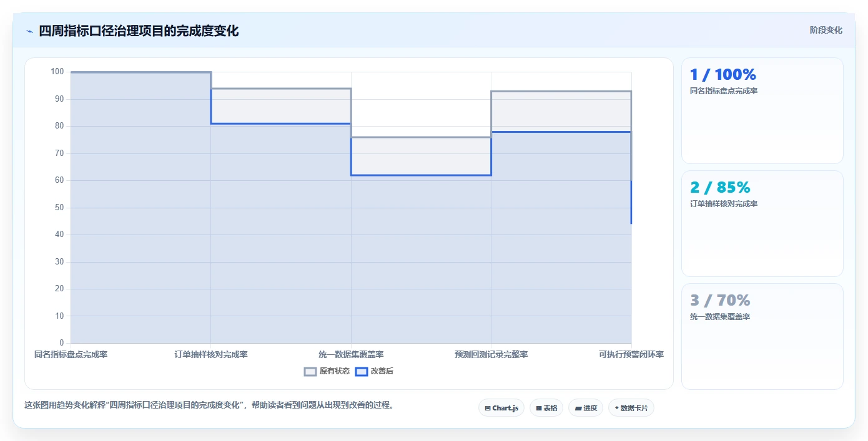
Task: Open the 3 / 70% data card
Action: 762,336
